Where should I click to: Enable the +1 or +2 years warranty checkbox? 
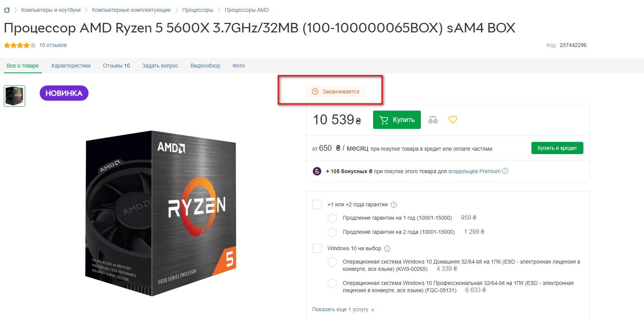pyautogui.click(x=317, y=204)
